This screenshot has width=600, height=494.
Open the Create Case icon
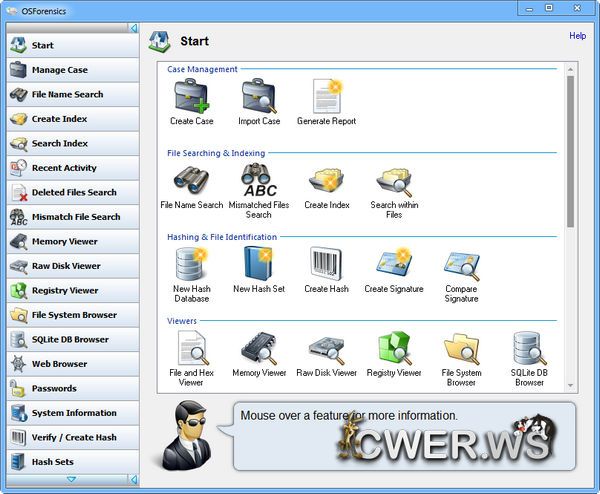click(x=191, y=96)
